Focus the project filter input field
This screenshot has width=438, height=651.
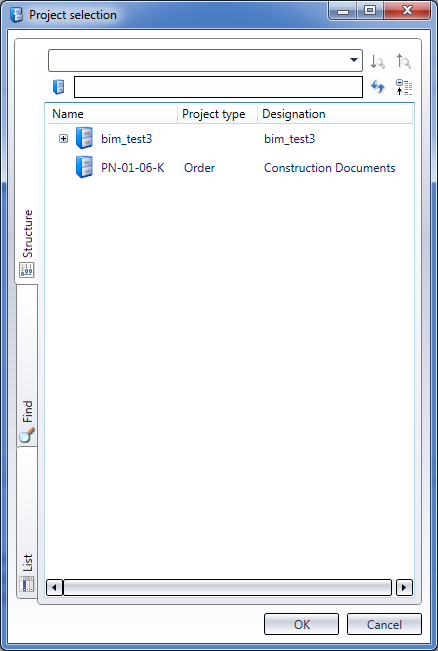click(218, 87)
